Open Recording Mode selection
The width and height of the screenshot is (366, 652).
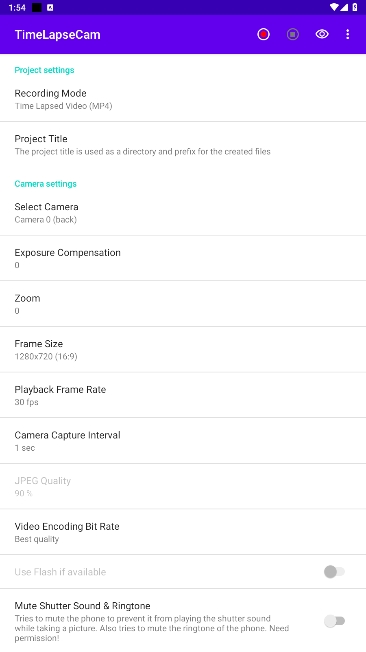pyautogui.click(x=183, y=99)
